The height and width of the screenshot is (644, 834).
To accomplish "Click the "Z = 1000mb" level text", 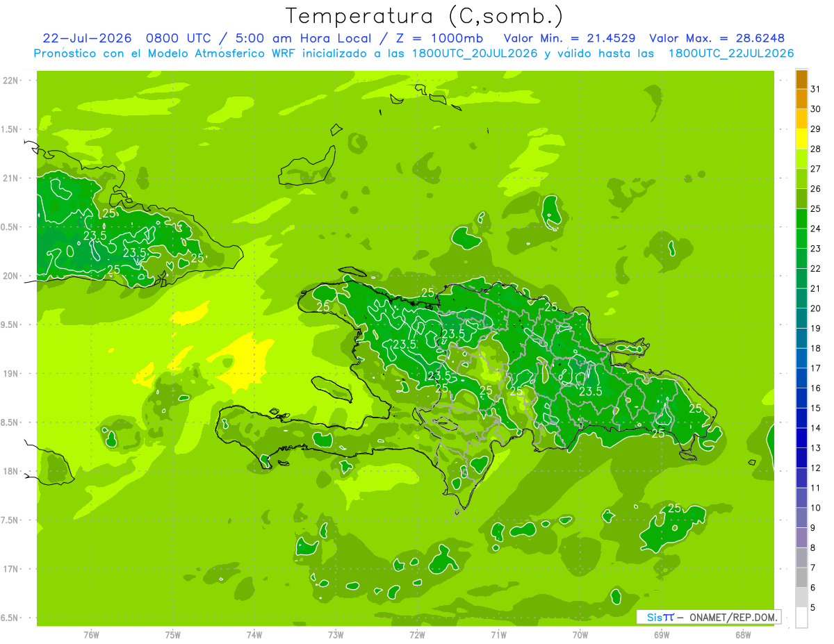I will pyautogui.click(x=439, y=38).
